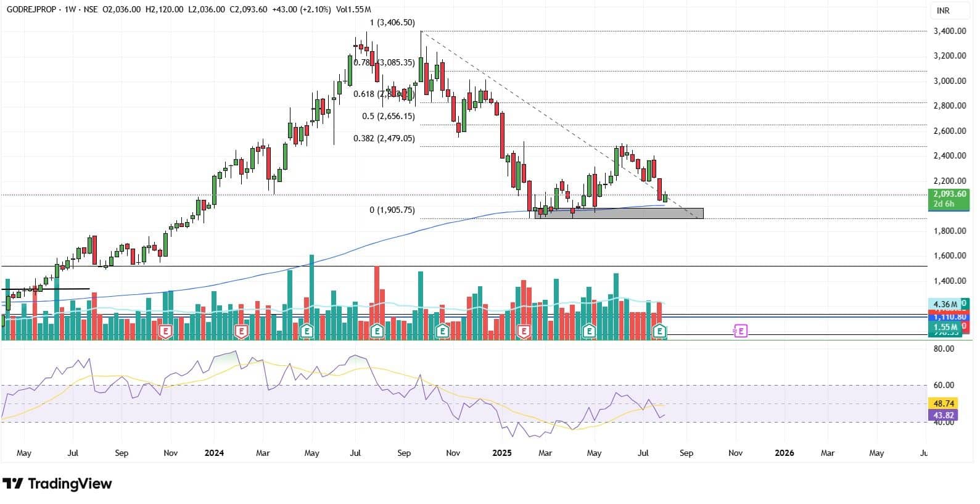Screen dimensions: 980x504
Task: Select red earnings marker near February 2024
Action: [x=241, y=332]
